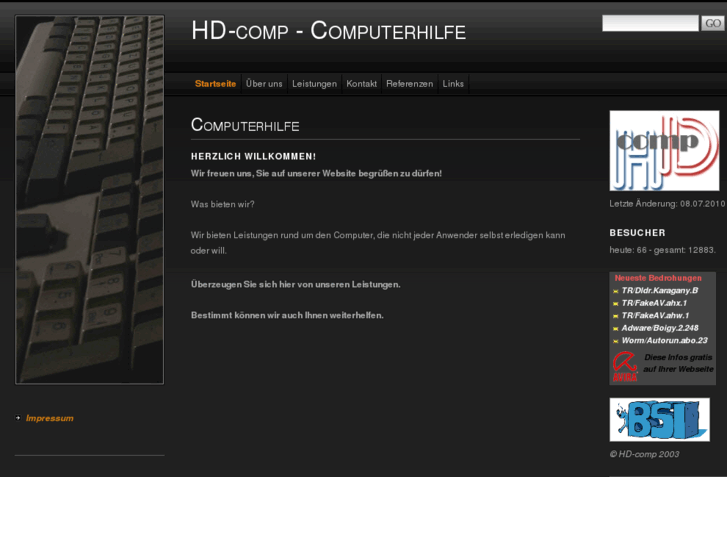This screenshot has width=727, height=545.
Task: Click the 'Computerhilfe' page heading
Action: 245,125
